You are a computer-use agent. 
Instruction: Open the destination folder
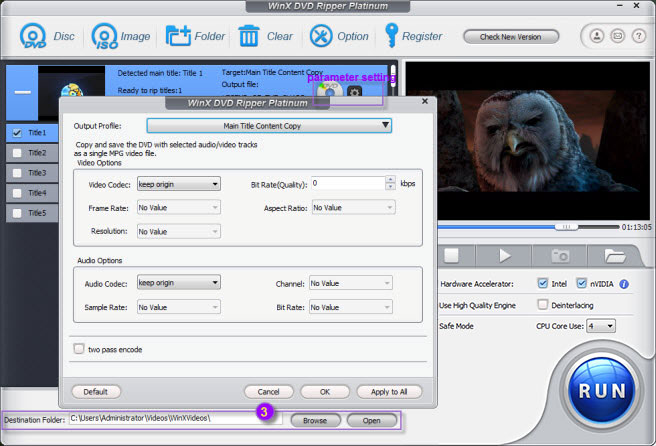click(x=372, y=420)
